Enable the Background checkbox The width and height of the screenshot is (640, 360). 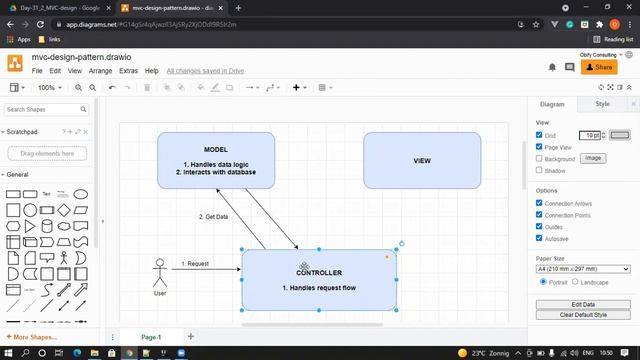click(x=539, y=158)
